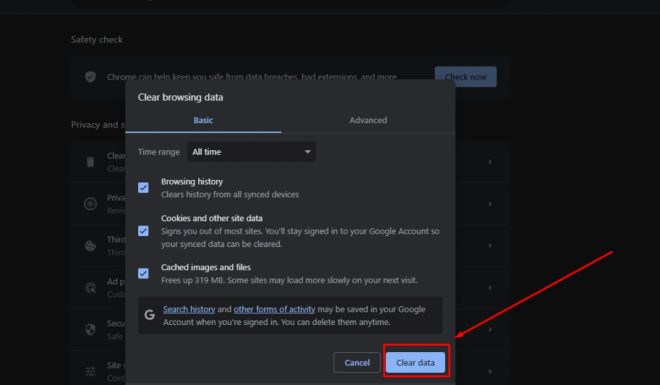Open the other forms of activity link

pyautogui.click(x=274, y=309)
